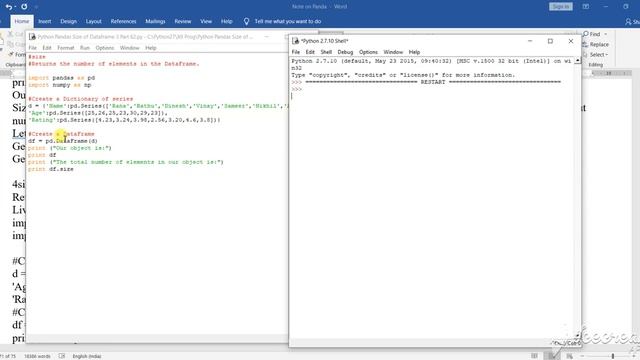The image size is (640, 360).
Task: Click the 'print df.size' code line
Action: (x=51, y=169)
